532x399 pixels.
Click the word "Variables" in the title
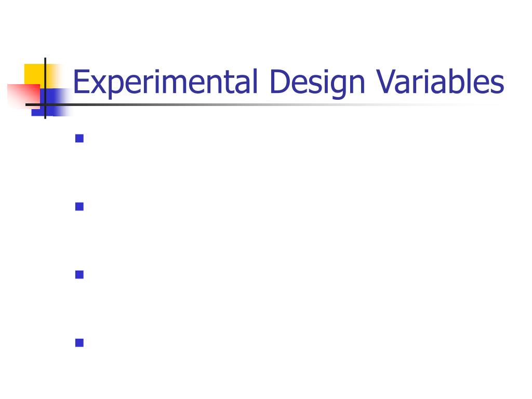click(x=441, y=82)
